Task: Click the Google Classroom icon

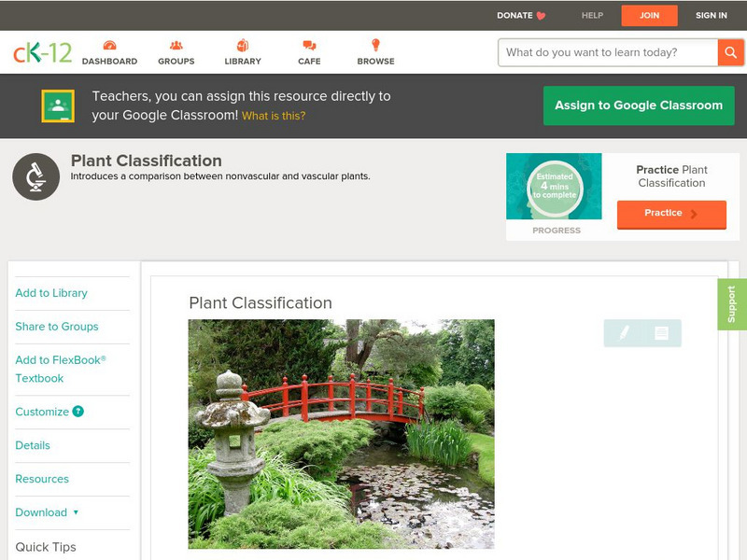Action: tap(58, 105)
